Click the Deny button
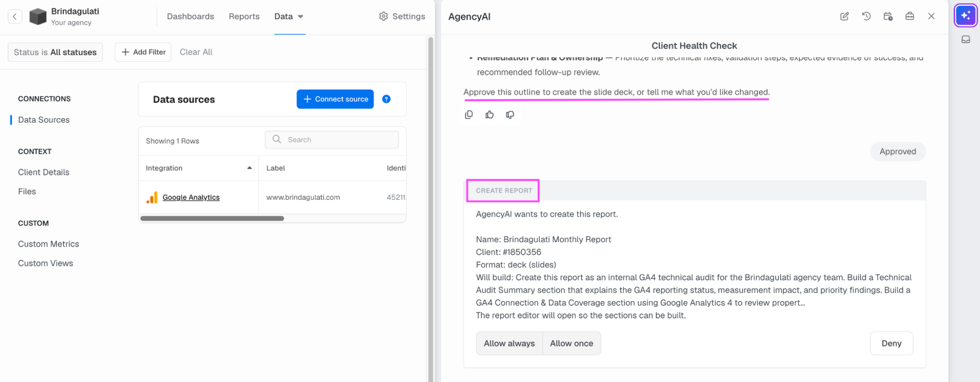Viewport: 980px width, 382px height. click(x=891, y=343)
